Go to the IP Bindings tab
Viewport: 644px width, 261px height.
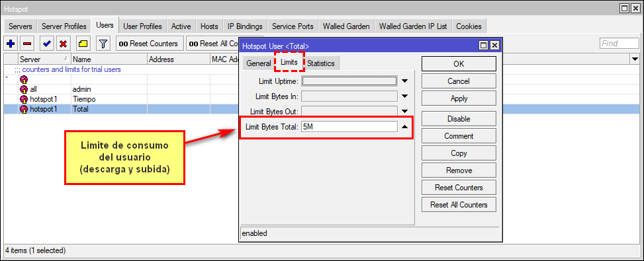pos(245,26)
